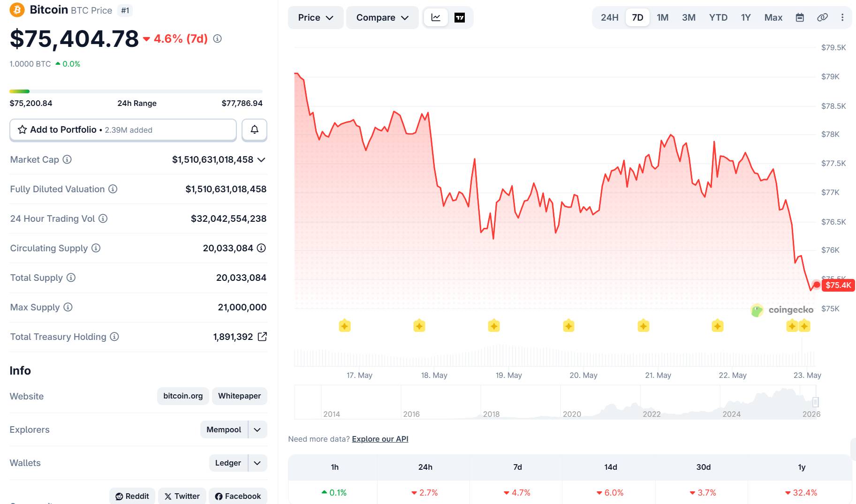Click the 3.7% value under 30d
The image size is (856, 504).
[x=703, y=493]
